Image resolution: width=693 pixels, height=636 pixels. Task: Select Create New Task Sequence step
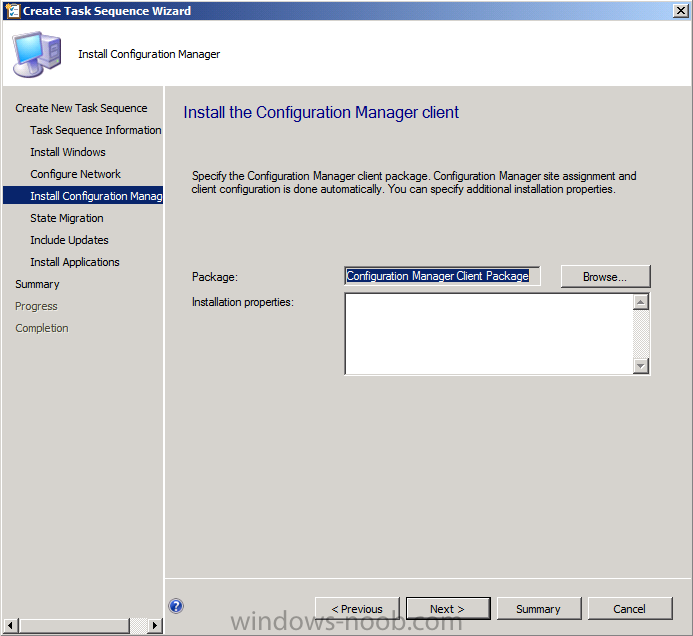81,108
